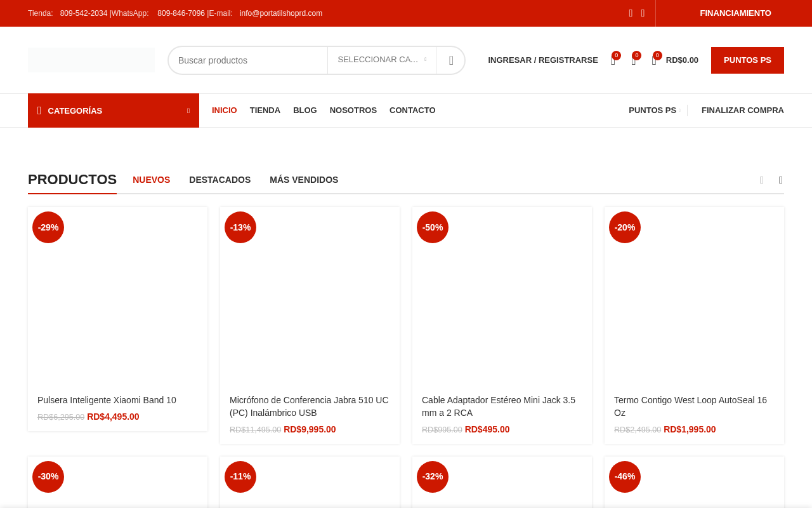The image size is (812, 508).
Task: Open Termo Contigo West Loop AutoSeal product
Action: pyautogui.click(x=690, y=406)
